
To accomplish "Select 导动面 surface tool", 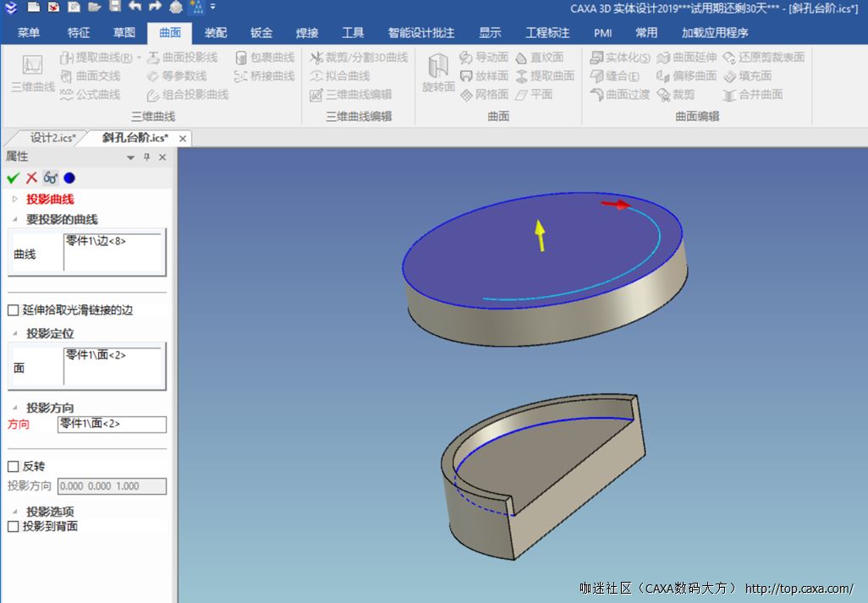I will [x=484, y=58].
